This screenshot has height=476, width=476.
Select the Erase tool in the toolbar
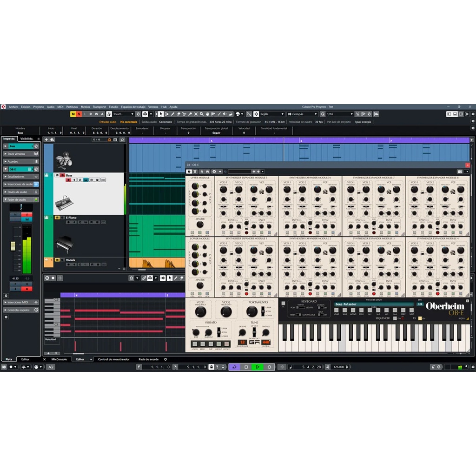pos(178,114)
